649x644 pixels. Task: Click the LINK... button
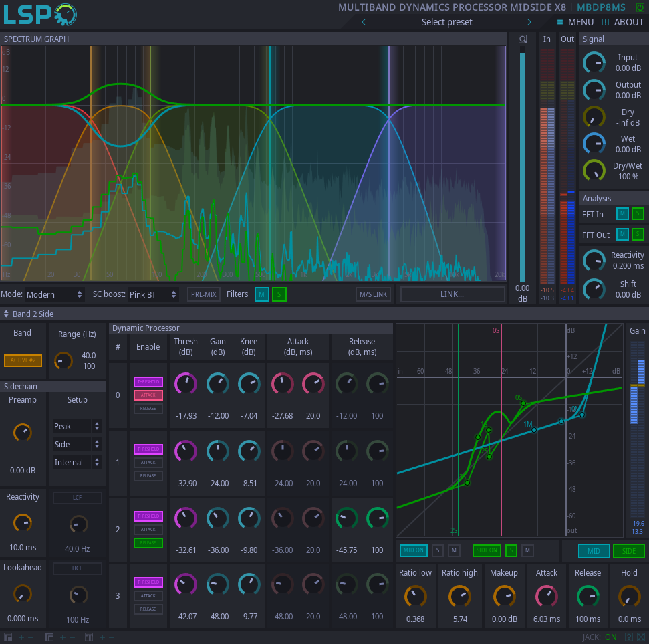[452, 294]
